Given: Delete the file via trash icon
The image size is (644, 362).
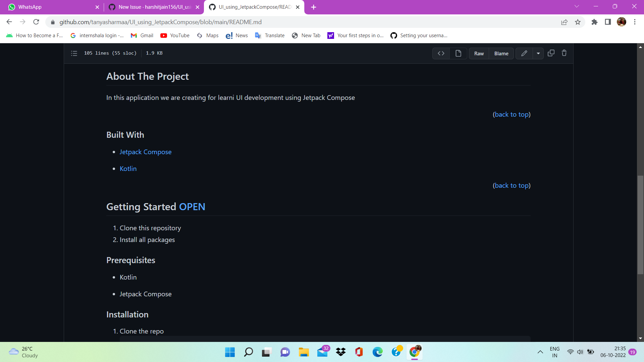Looking at the screenshot, I should click(x=564, y=53).
